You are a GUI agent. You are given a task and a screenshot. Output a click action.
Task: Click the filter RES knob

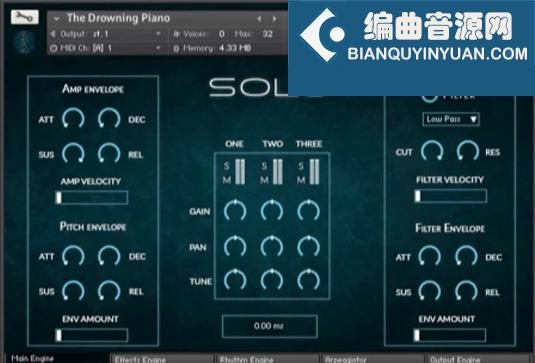point(468,150)
